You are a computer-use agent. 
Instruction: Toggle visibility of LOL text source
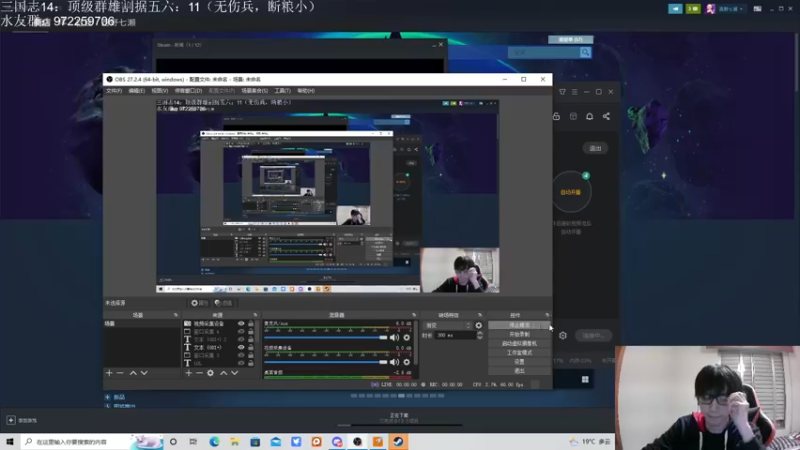(x=241, y=363)
